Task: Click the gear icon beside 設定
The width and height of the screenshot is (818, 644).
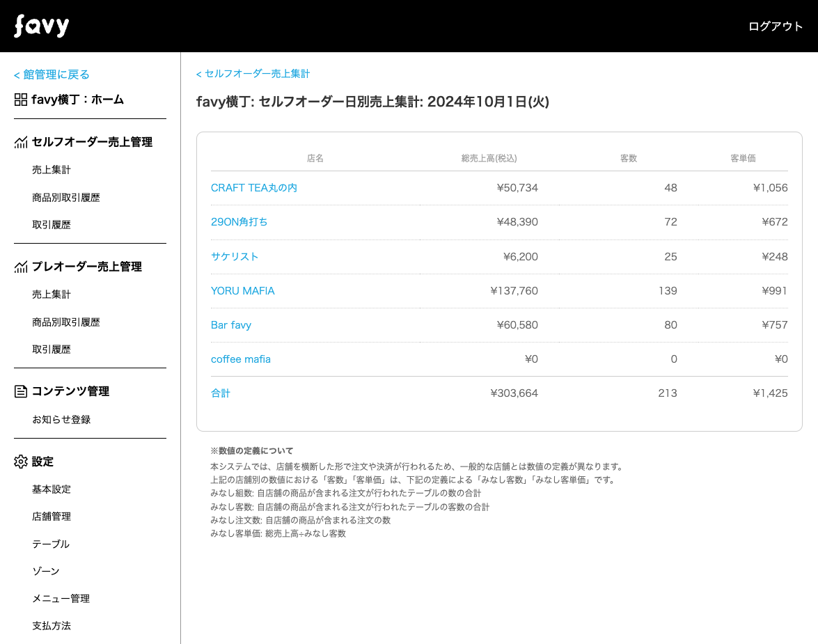Action: pyautogui.click(x=21, y=462)
